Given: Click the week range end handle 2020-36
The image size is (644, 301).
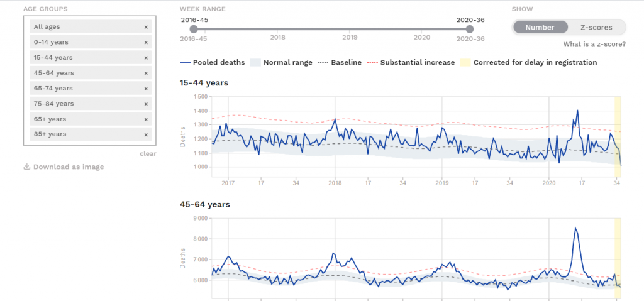Looking at the screenshot, I should 470,29.
